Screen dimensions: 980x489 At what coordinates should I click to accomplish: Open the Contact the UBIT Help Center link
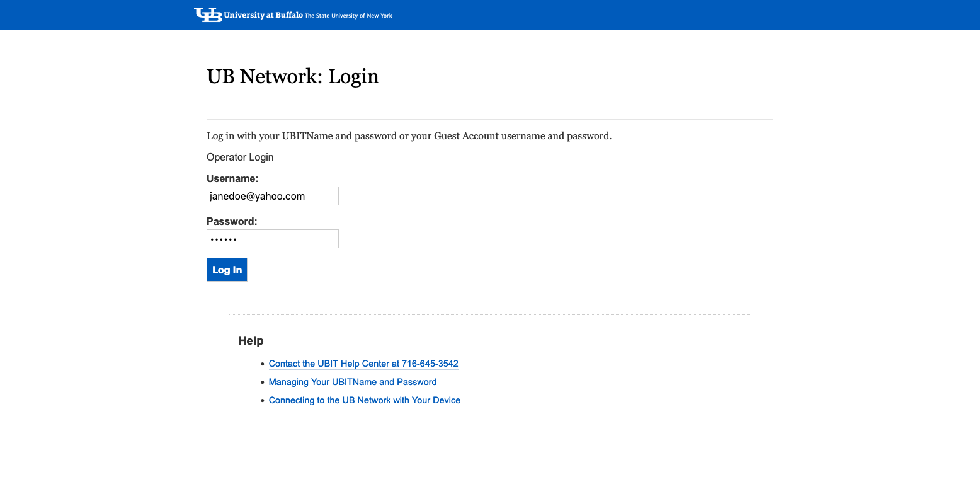coord(363,364)
